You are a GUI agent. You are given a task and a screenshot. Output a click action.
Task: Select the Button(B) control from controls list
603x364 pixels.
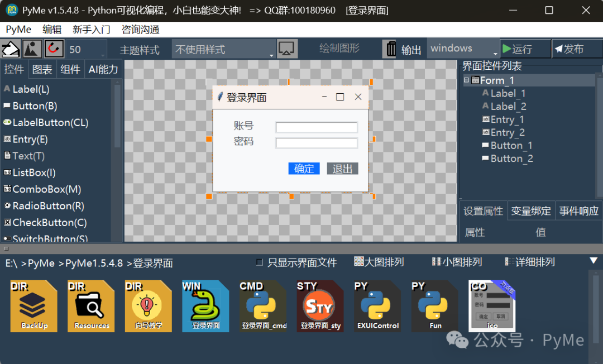coord(33,106)
